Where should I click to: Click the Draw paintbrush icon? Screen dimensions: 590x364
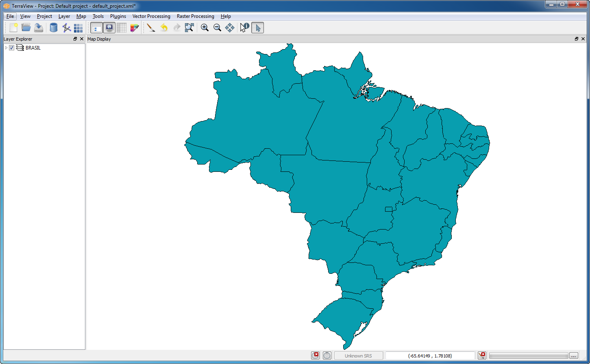151,28
